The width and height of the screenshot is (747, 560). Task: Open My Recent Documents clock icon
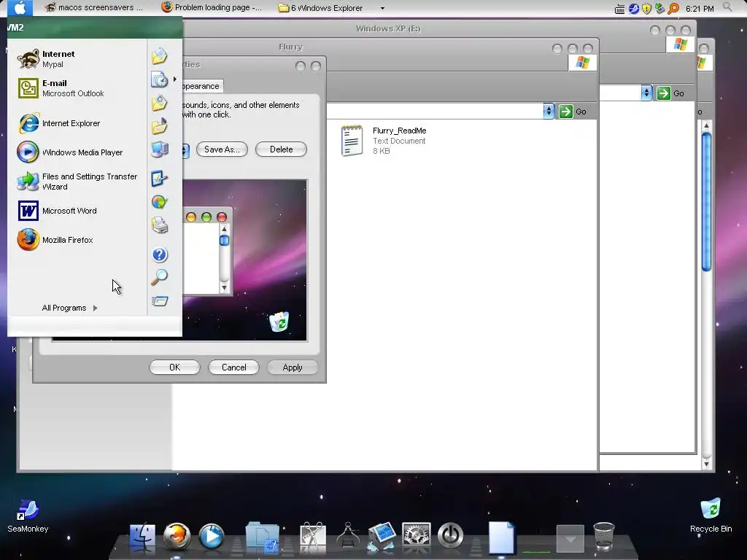[x=160, y=79]
